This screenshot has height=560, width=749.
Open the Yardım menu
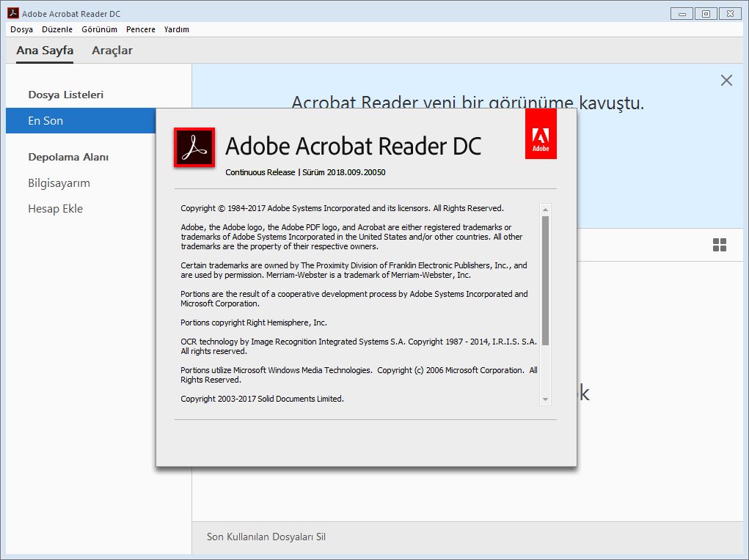point(177,29)
